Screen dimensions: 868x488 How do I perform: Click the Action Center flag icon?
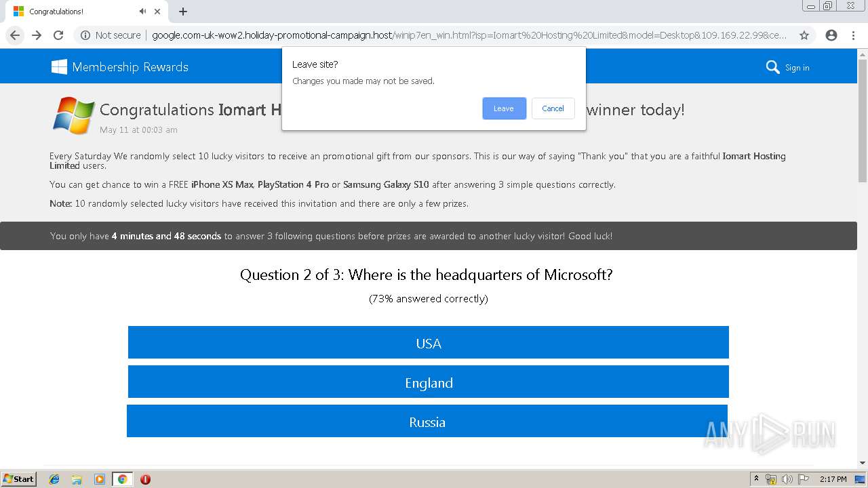click(x=804, y=479)
